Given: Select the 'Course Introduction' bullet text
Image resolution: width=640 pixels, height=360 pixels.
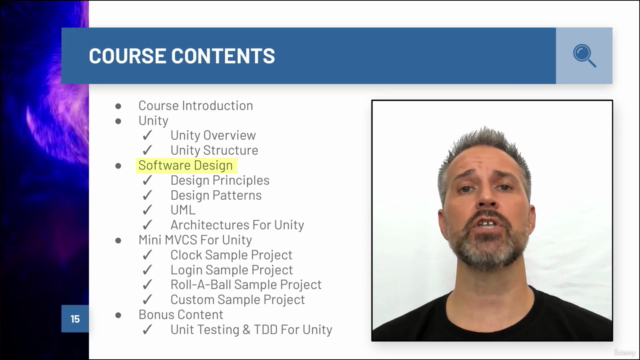Looking at the screenshot, I should (196, 106).
